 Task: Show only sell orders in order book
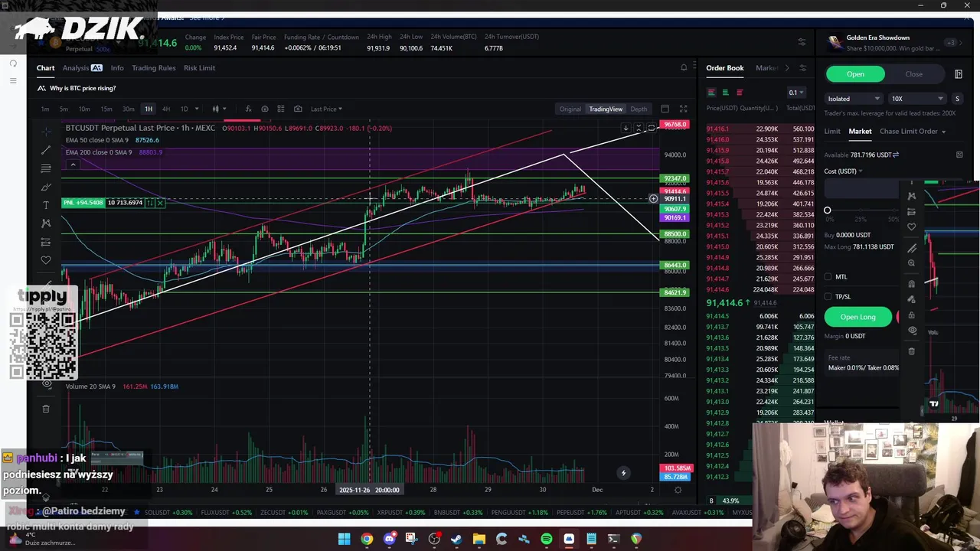tap(739, 93)
